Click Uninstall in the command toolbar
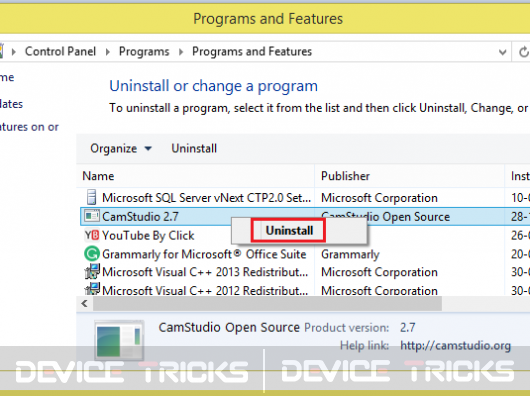The height and width of the screenshot is (396, 530). tap(194, 149)
